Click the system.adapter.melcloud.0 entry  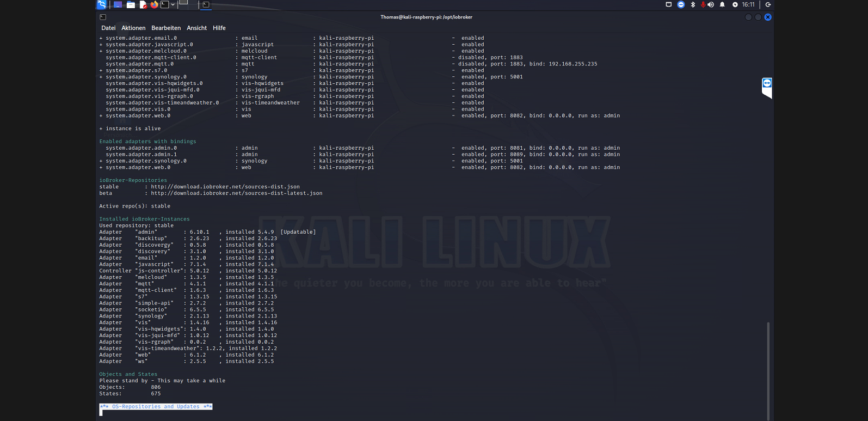[146, 51]
